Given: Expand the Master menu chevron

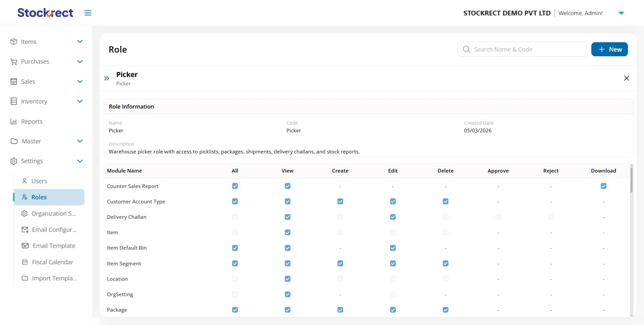Looking at the screenshot, I should click(x=80, y=141).
